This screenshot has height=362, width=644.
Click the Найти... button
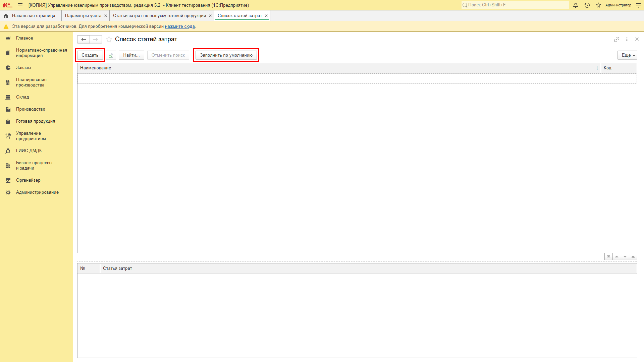point(131,55)
